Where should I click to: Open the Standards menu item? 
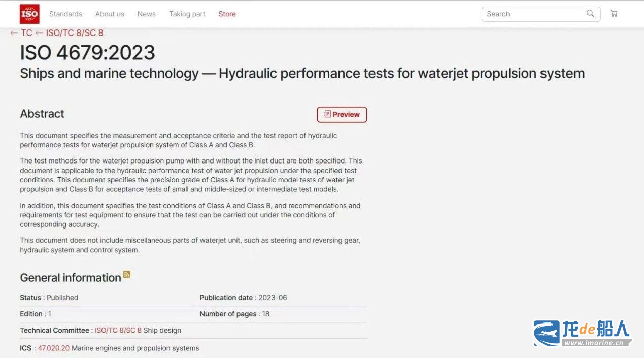tap(65, 14)
